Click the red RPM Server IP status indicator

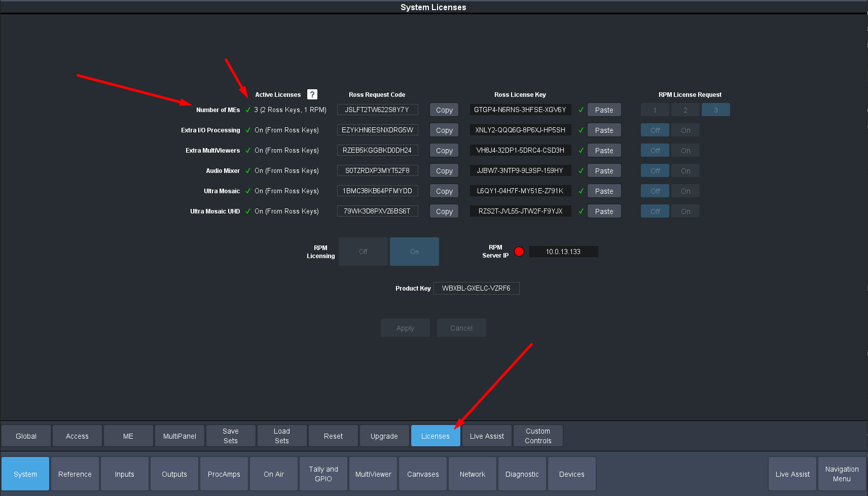pyautogui.click(x=519, y=252)
